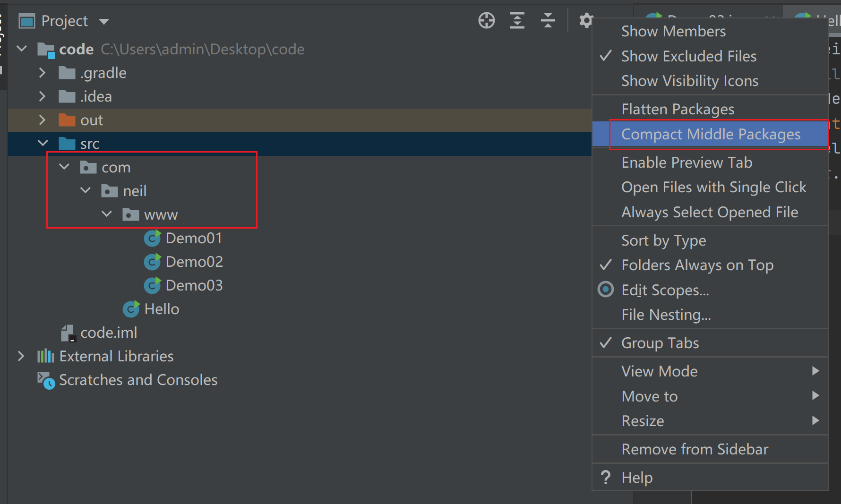Image resolution: width=841 pixels, height=504 pixels.
Task: Click Remove from Sidebar
Action: pyautogui.click(x=695, y=449)
